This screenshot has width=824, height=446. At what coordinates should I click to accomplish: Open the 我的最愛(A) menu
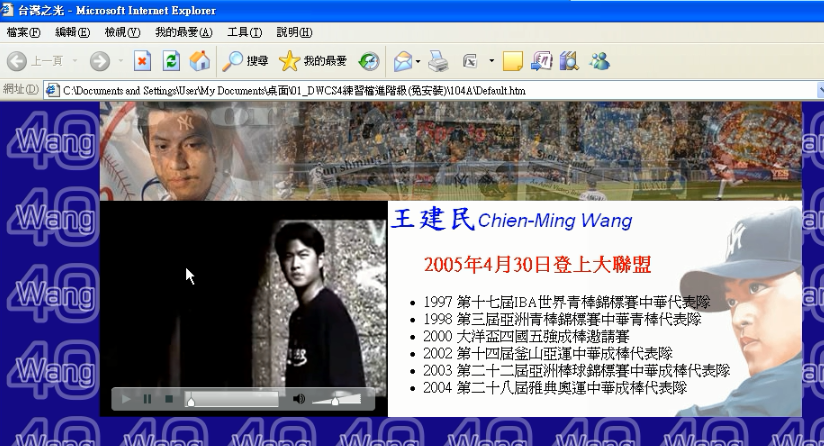(183, 33)
